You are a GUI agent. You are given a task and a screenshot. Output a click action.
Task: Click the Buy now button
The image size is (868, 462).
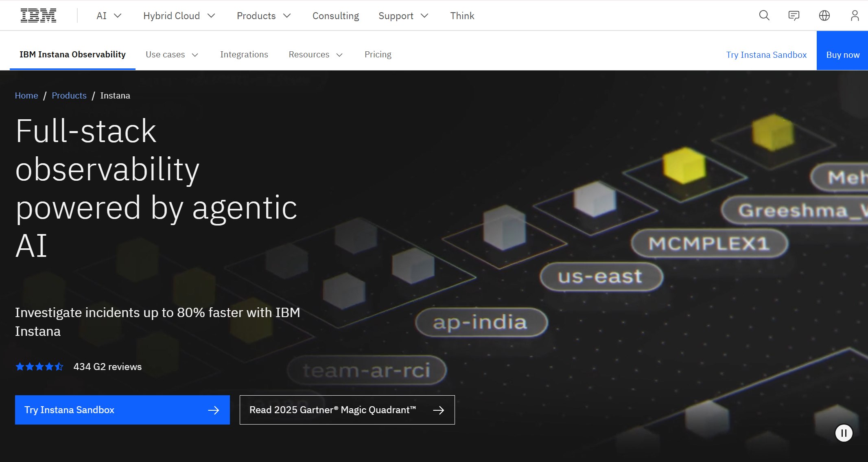point(842,55)
